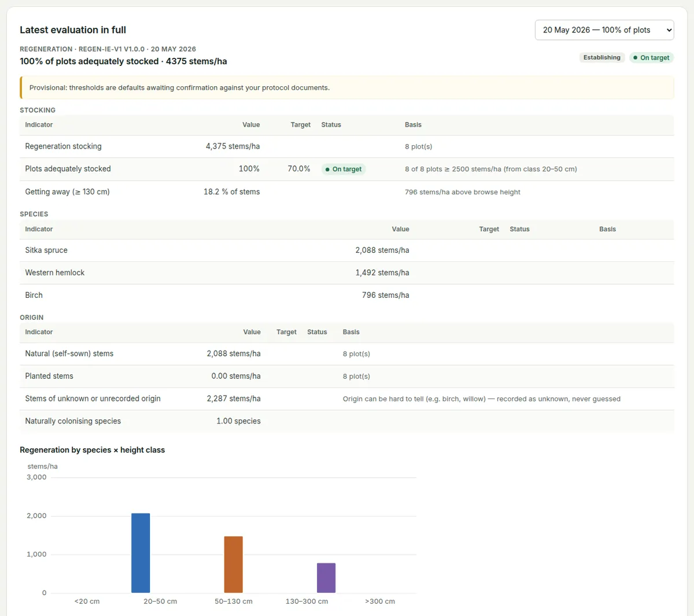694x616 pixels.
Task: Click the Planted stems indicator
Action: (49, 377)
